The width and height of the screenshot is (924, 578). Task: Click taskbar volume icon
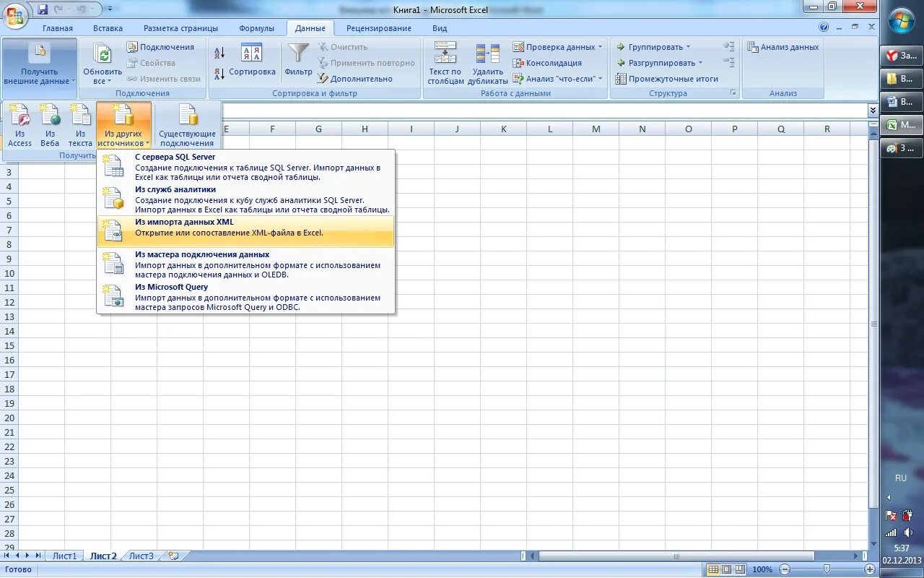[908, 532]
